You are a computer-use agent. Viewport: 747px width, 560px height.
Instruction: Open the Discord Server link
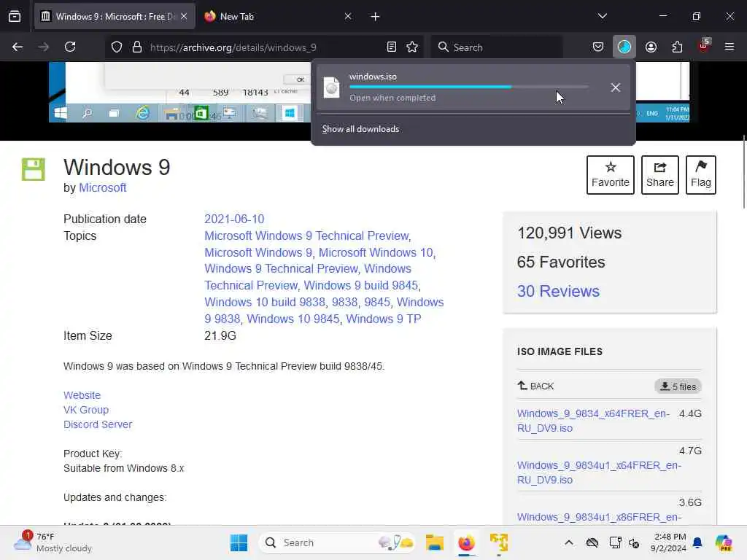pyautogui.click(x=98, y=424)
